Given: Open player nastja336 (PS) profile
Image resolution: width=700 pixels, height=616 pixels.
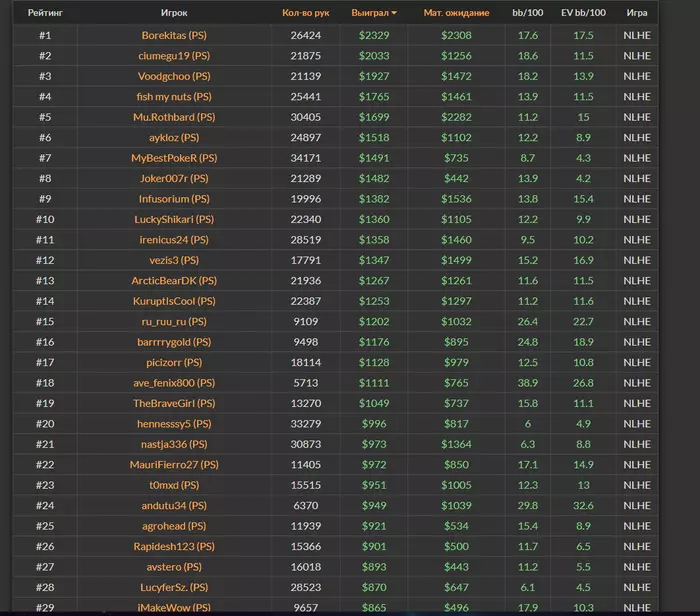Looking at the screenshot, I should [x=174, y=444].
